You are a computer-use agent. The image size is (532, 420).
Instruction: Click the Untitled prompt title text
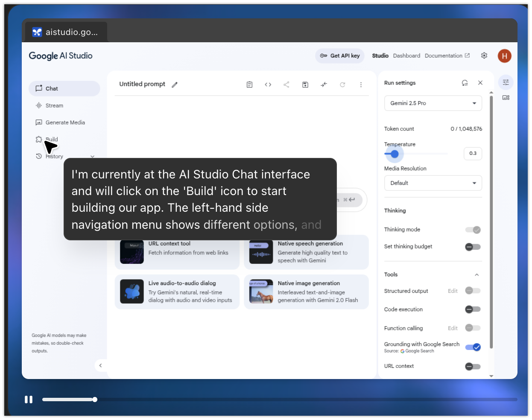point(142,84)
